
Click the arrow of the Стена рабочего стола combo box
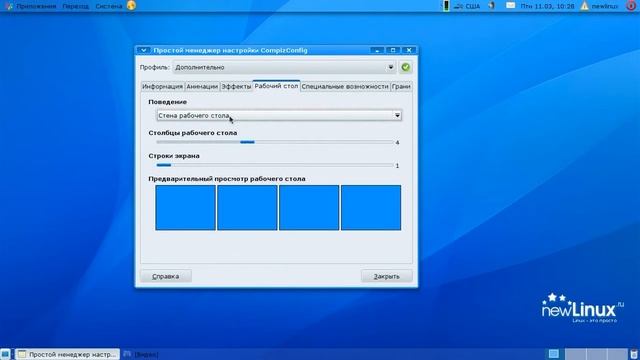[x=397, y=116]
